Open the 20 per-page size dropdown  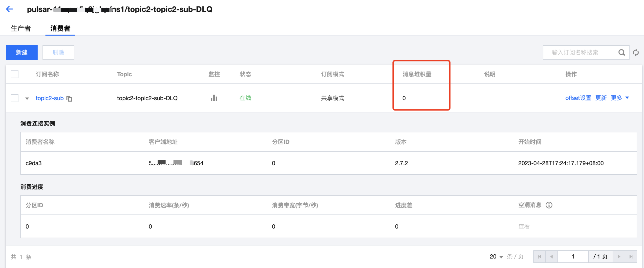tap(496, 256)
